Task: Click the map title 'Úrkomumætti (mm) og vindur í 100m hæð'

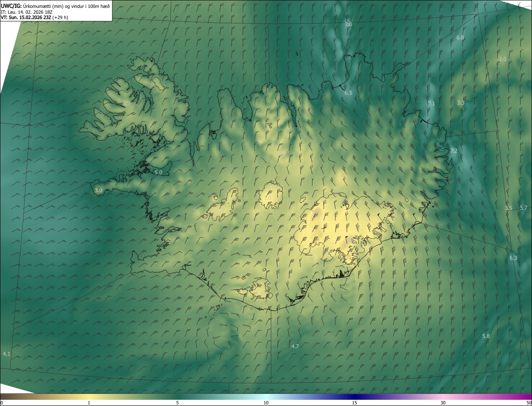Action: click(x=66, y=6)
